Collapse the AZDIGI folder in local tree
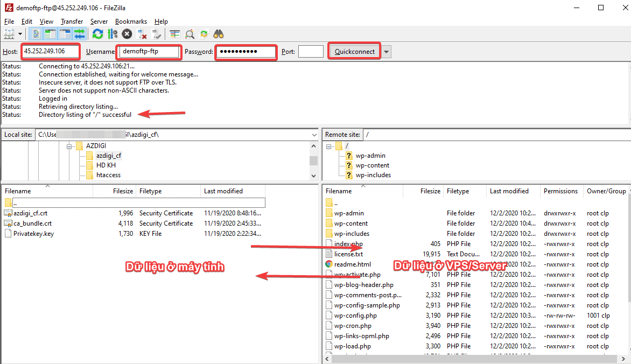631x364 pixels. point(69,145)
